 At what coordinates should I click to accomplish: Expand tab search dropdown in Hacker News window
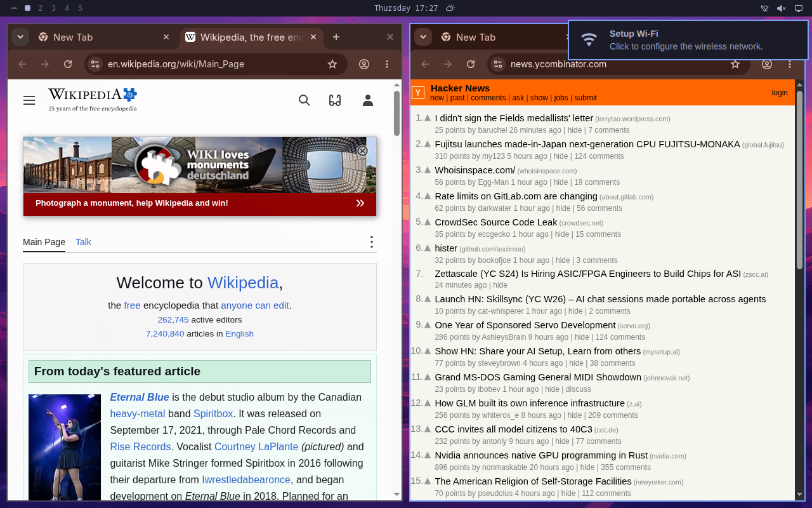coord(423,37)
